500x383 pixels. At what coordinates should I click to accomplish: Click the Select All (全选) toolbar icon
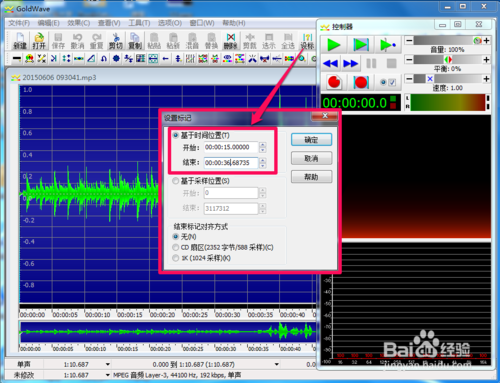288,41
